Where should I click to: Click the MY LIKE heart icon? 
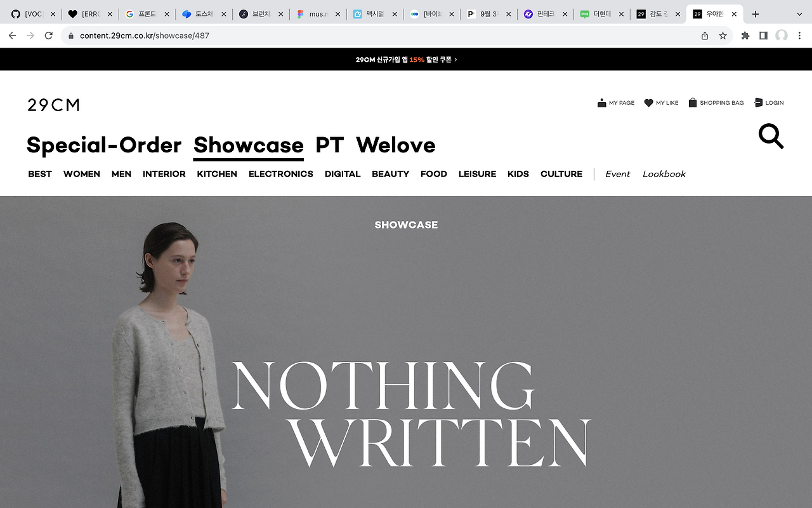point(648,103)
